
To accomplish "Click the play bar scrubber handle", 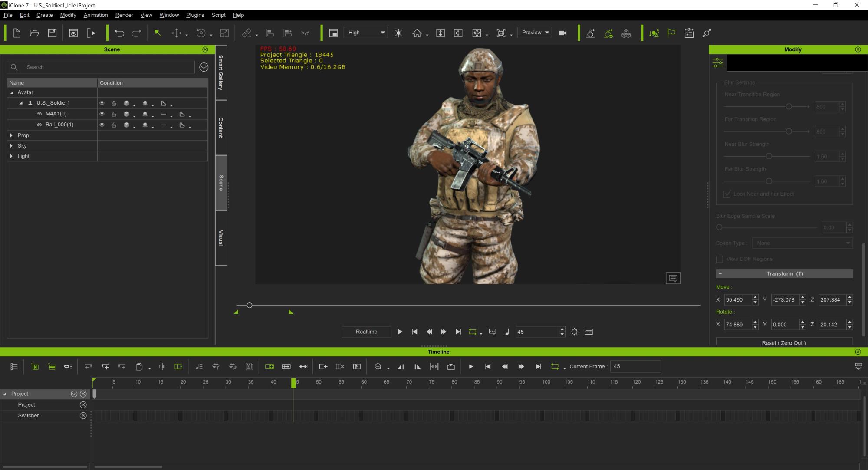I will [x=250, y=306].
